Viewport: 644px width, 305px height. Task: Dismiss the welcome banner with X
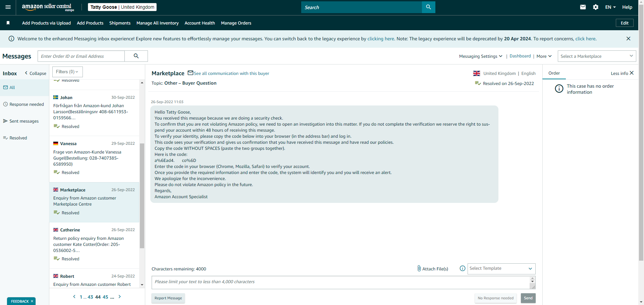click(628, 39)
